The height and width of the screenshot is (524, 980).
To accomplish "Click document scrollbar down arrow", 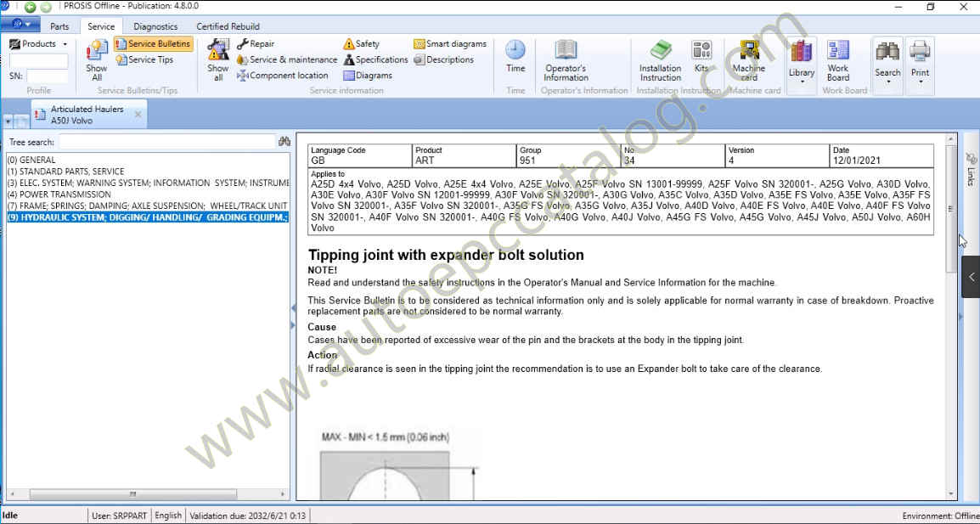I will pos(951,494).
